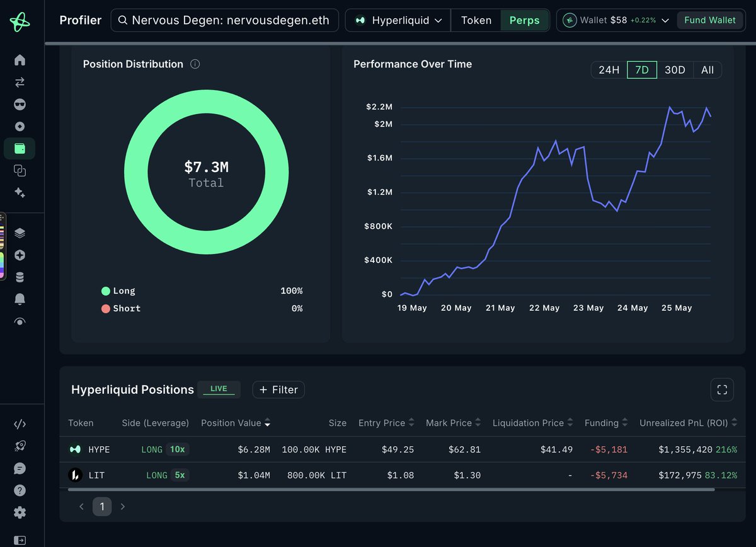Select page 1 in pagination
Screen dimensions: 756x547
pyautogui.click(x=102, y=506)
